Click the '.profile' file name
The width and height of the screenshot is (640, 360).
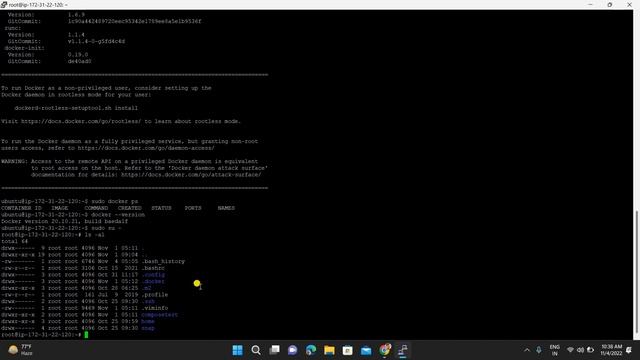[155, 295]
